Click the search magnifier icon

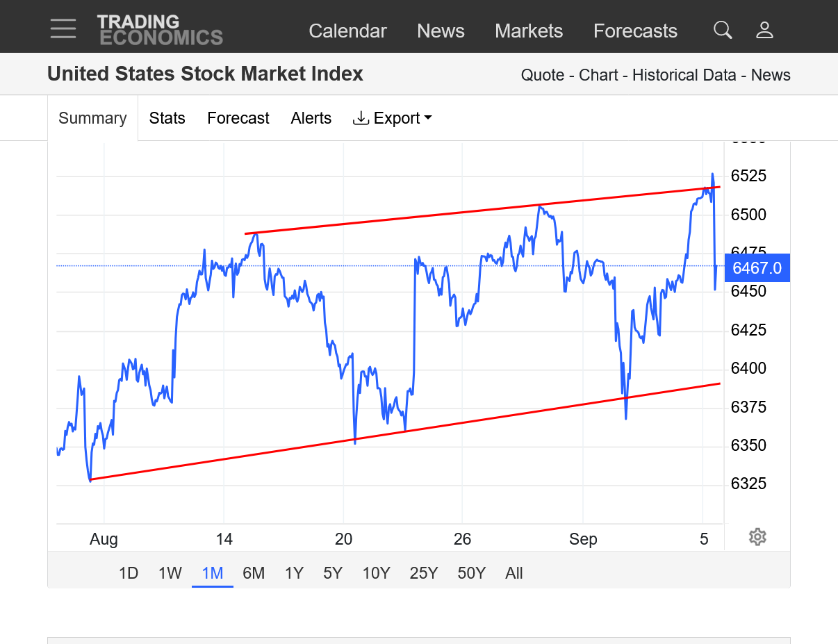[x=723, y=30]
